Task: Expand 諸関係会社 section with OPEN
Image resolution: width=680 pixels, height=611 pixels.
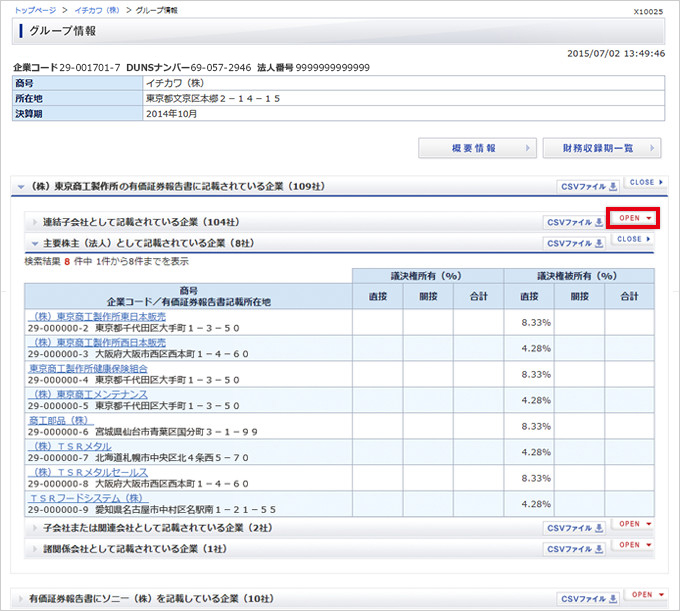Action: point(633,545)
